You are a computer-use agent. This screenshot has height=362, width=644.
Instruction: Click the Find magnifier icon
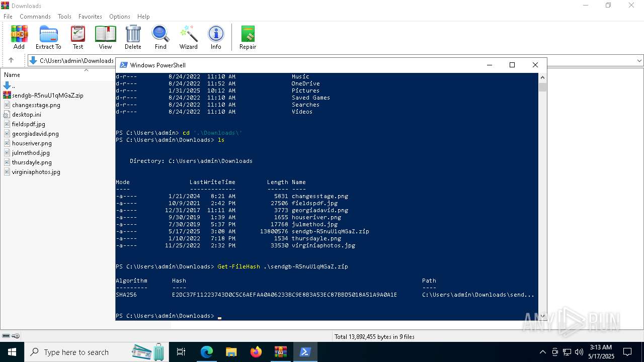pos(160,38)
